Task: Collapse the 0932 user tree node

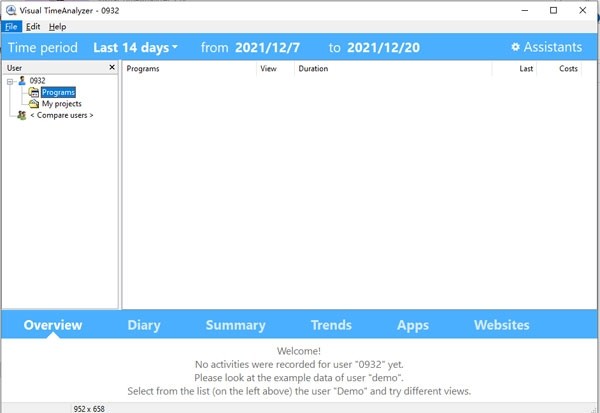Action: [x=10, y=81]
